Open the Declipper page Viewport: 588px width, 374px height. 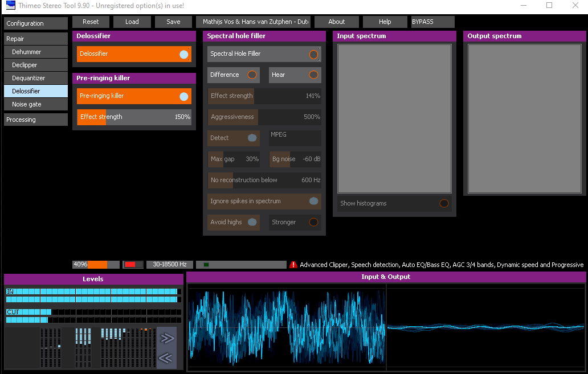point(36,65)
